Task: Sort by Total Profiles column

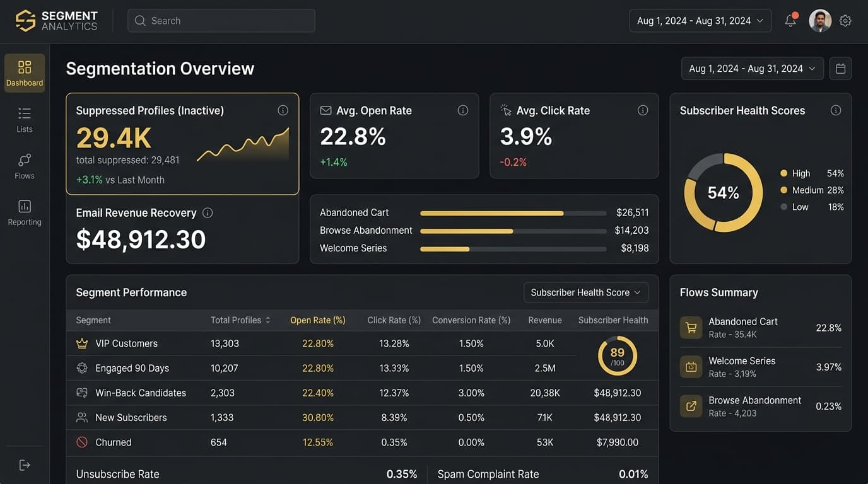Action: (240, 320)
